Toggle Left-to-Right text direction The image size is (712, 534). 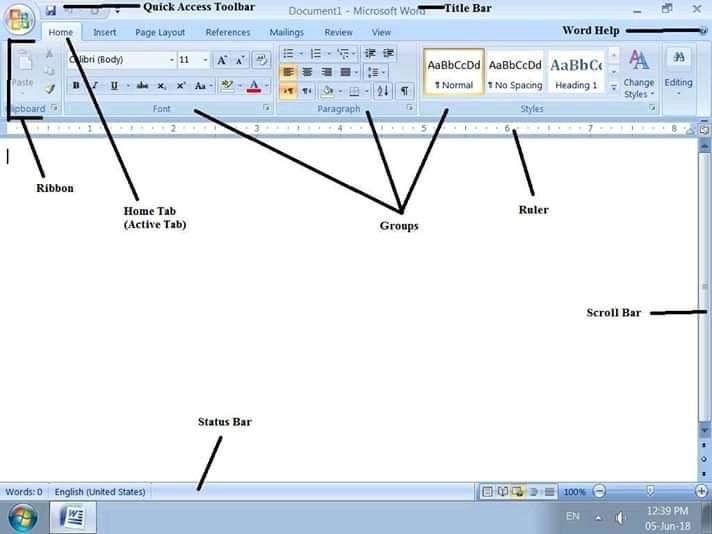click(288, 91)
